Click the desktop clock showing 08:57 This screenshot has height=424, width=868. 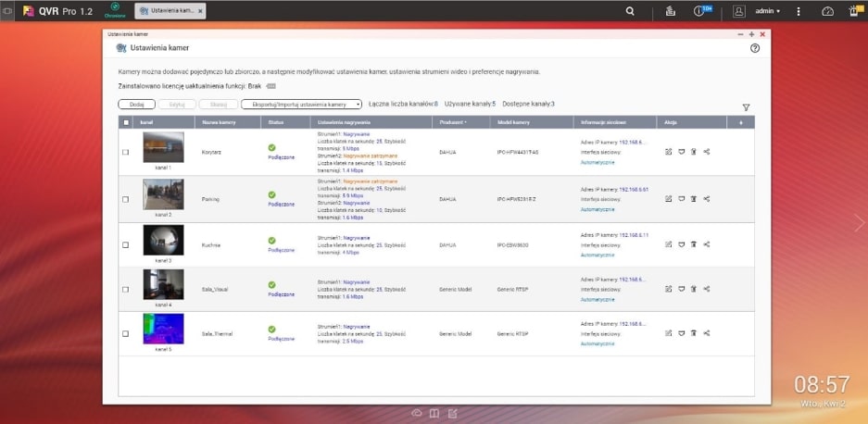click(x=822, y=384)
